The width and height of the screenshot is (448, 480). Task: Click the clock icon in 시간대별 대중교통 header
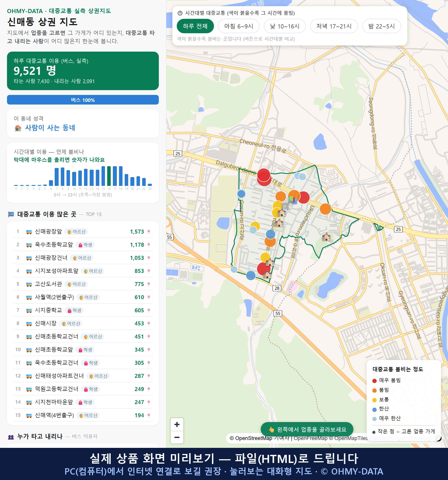[x=180, y=13]
